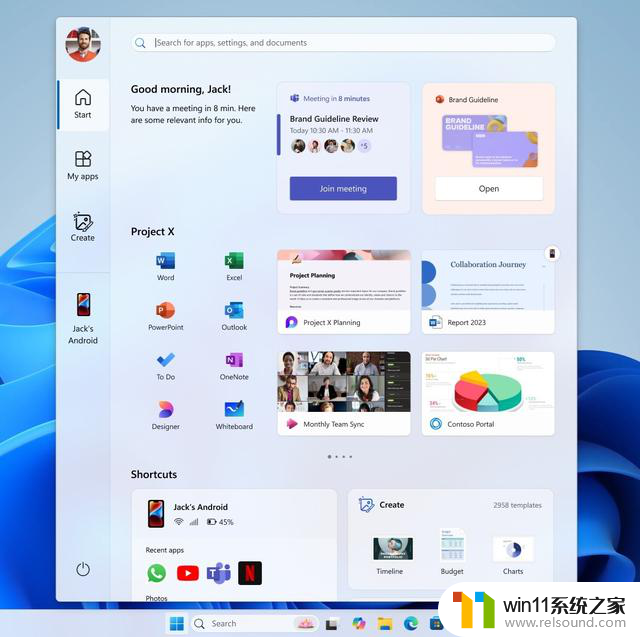The width and height of the screenshot is (640, 637).
Task: Launch the To Do app
Action: coord(165,366)
